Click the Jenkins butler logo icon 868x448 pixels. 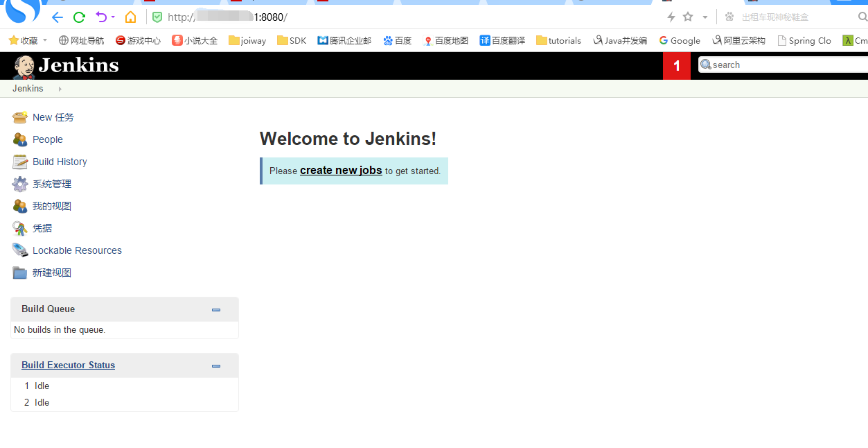tap(24, 67)
